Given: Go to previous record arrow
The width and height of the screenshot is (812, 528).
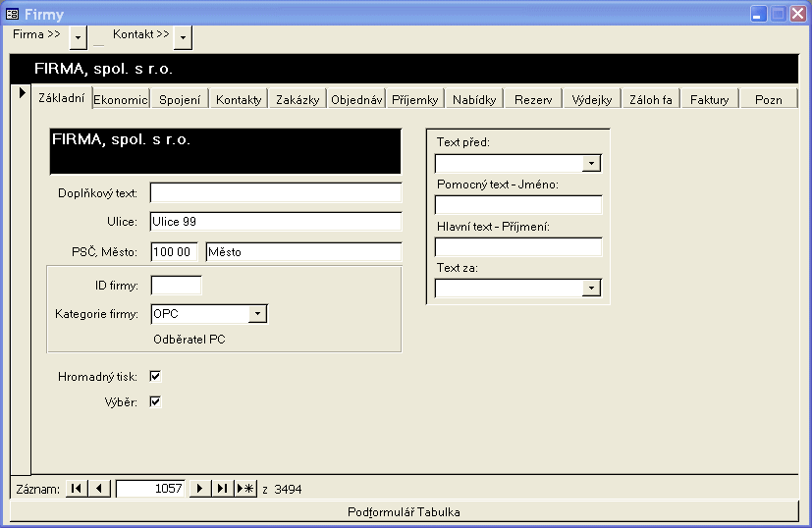Looking at the screenshot, I should [100, 489].
